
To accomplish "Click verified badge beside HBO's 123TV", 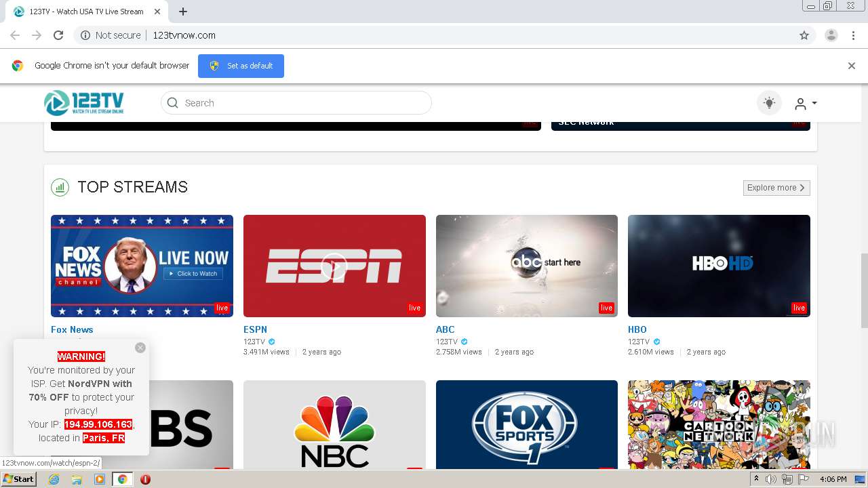I will (x=656, y=342).
